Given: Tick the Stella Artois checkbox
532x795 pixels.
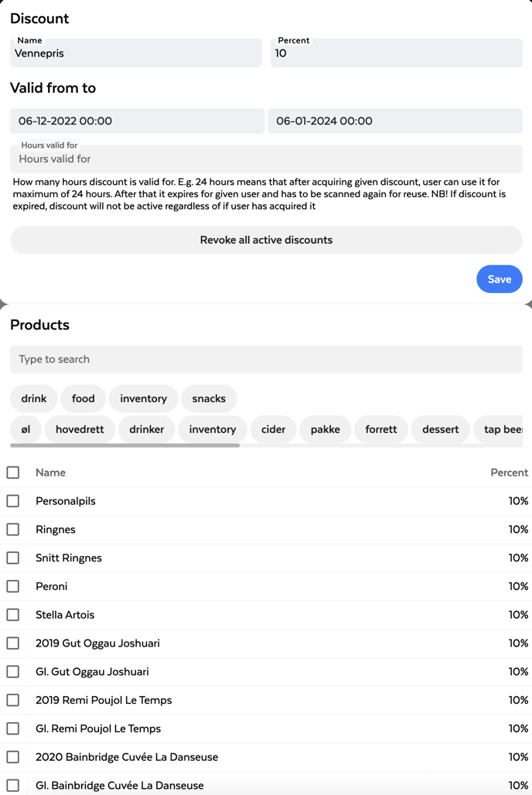Looking at the screenshot, I should coord(13,615).
